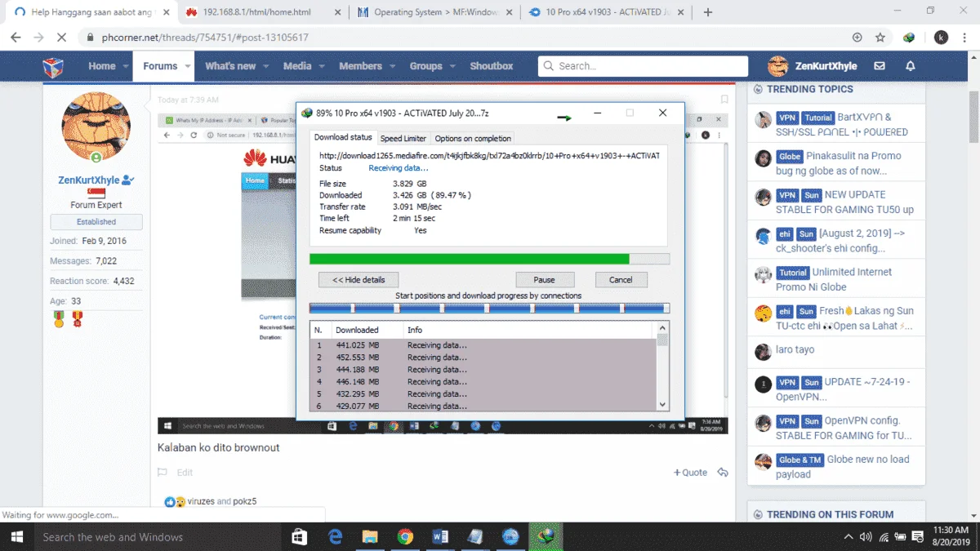Screen dimensions: 980x551
Task: Open Microsoft Store from taskbar
Action: [299, 537]
